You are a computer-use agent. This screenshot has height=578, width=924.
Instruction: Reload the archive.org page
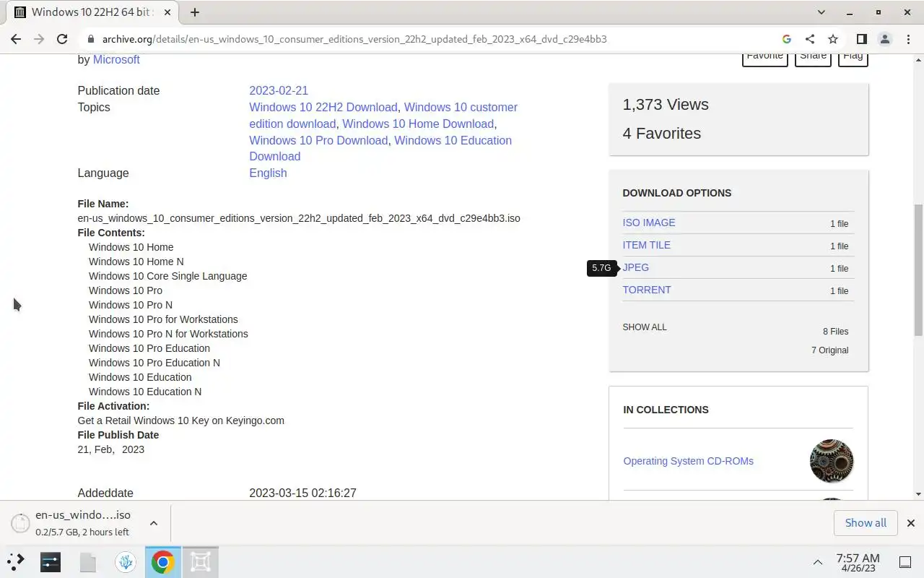[x=62, y=39]
